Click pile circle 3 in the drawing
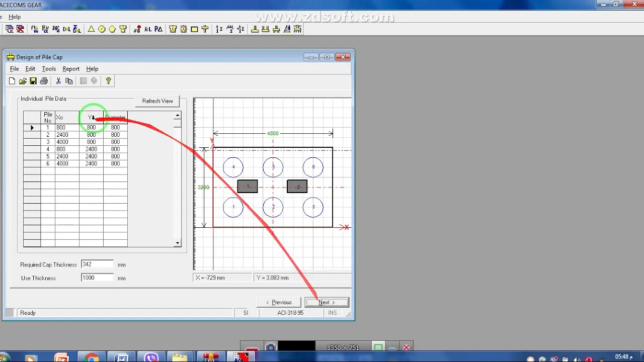Screen dimensions: 644x362 (x=313, y=207)
